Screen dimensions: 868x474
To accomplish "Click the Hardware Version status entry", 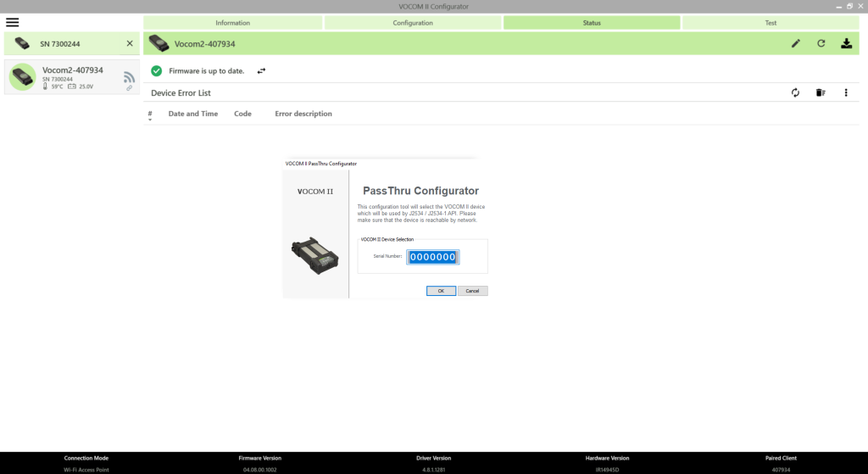I will coord(607,464).
